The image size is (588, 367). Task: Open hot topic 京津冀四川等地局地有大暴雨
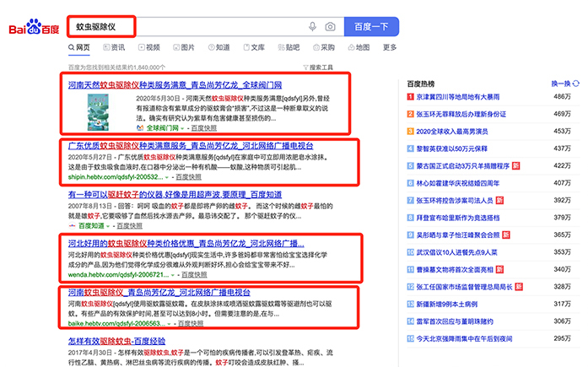point(458,97)
